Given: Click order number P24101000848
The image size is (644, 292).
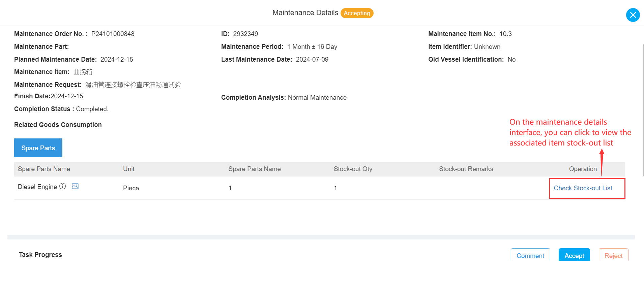Looking at the screenshot, I should coord(113,34).
